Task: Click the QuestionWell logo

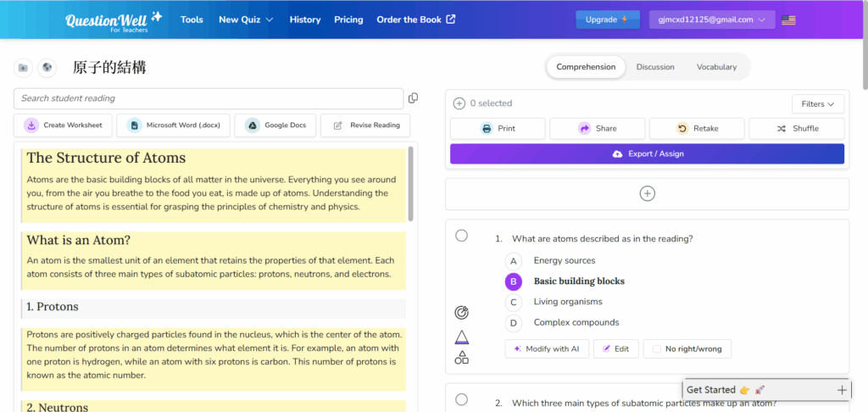Action: pyautogui.click(x=114, y=20)
